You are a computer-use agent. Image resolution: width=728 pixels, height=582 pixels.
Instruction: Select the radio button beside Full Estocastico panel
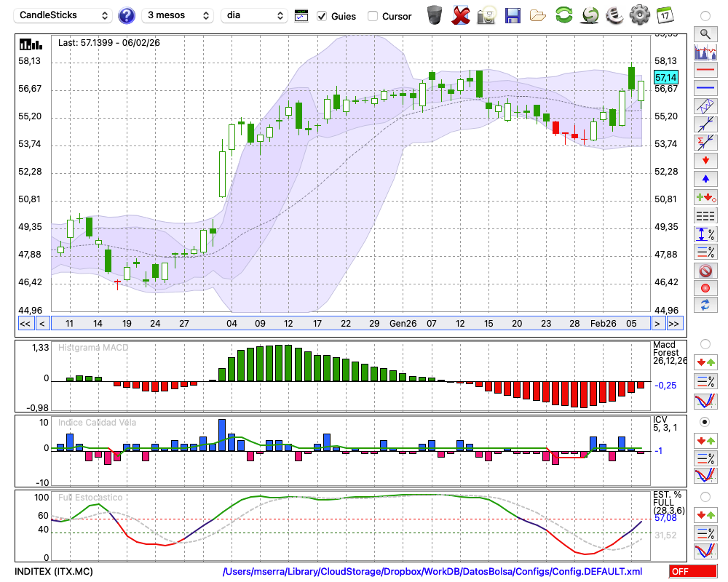click(705, 496)
